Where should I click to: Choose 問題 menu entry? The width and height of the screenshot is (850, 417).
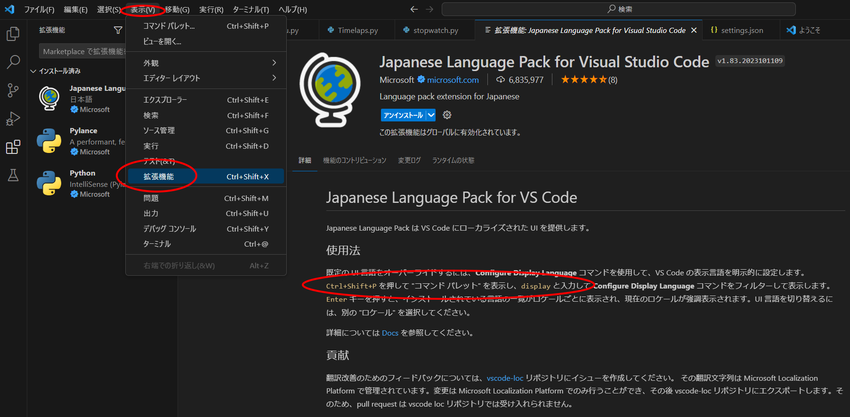tap(206, 198)
